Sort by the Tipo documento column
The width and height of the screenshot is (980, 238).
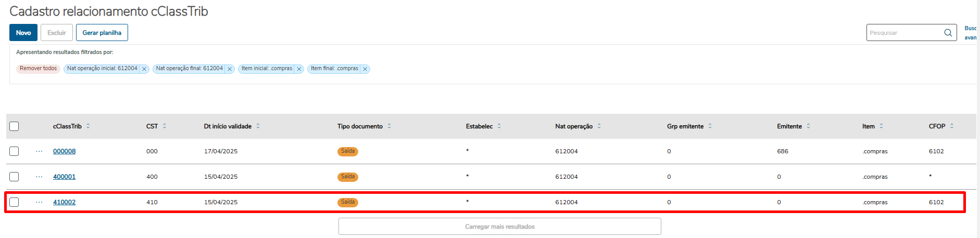click(x=389, y=126)
